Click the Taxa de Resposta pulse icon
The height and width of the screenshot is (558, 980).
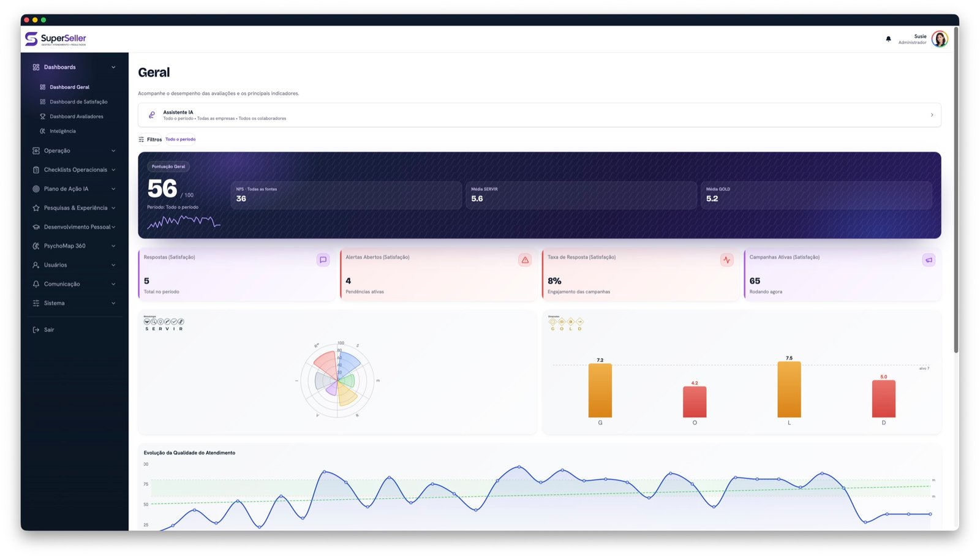pyautogui.click(x=726, y=260)
